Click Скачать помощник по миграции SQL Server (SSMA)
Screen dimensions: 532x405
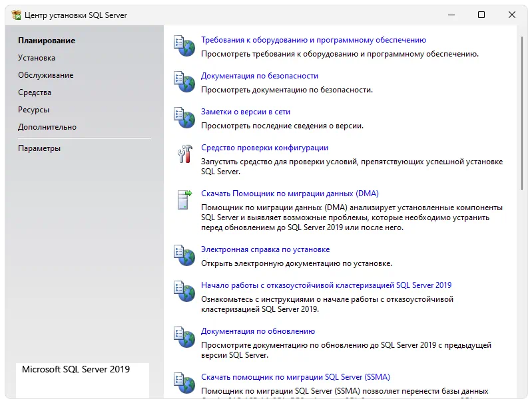(296, 377)
